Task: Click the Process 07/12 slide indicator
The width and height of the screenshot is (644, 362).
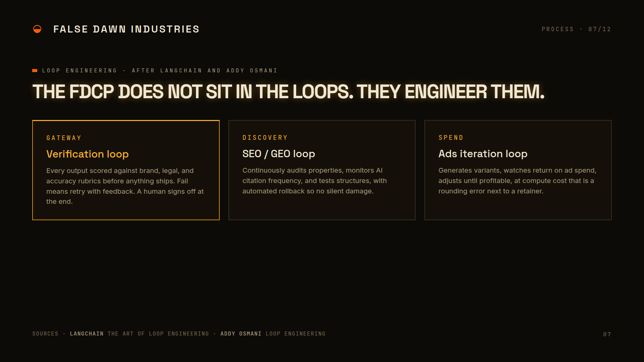Action: pyautogui.click(x=576, y=29)
